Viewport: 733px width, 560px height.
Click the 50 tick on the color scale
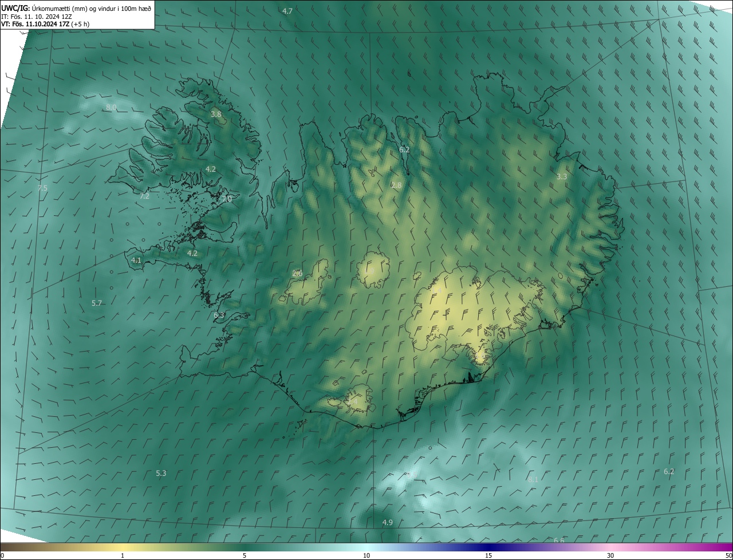(728, 555)
